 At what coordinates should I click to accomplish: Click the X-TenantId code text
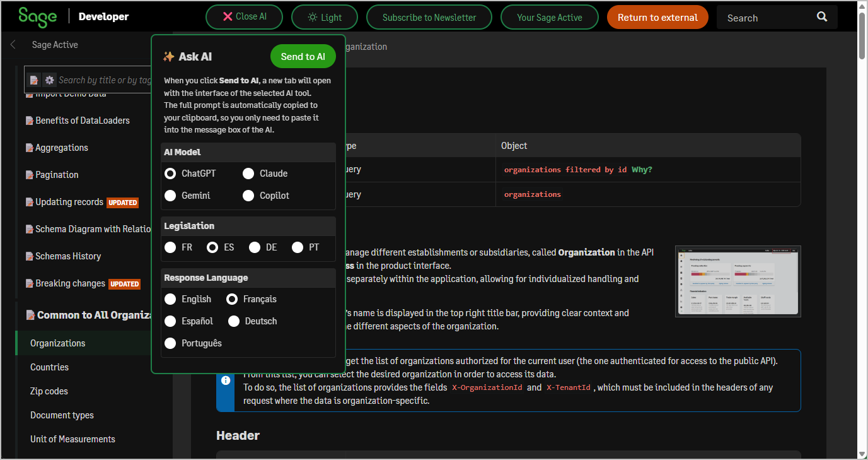click(569, 387)
